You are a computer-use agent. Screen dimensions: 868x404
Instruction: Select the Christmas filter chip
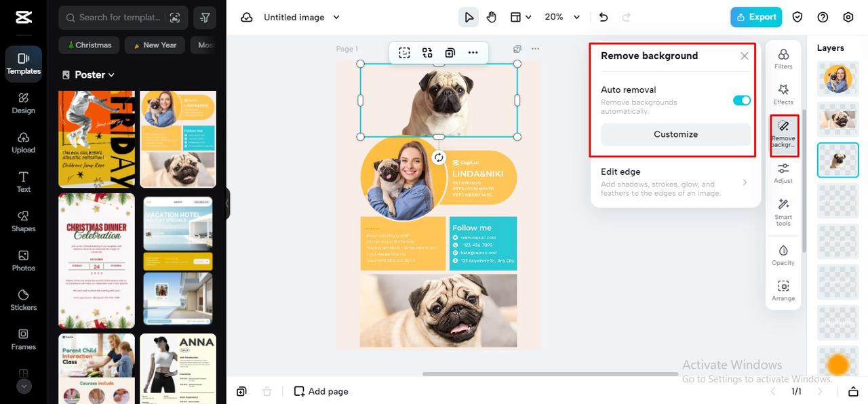pos(89,45)
